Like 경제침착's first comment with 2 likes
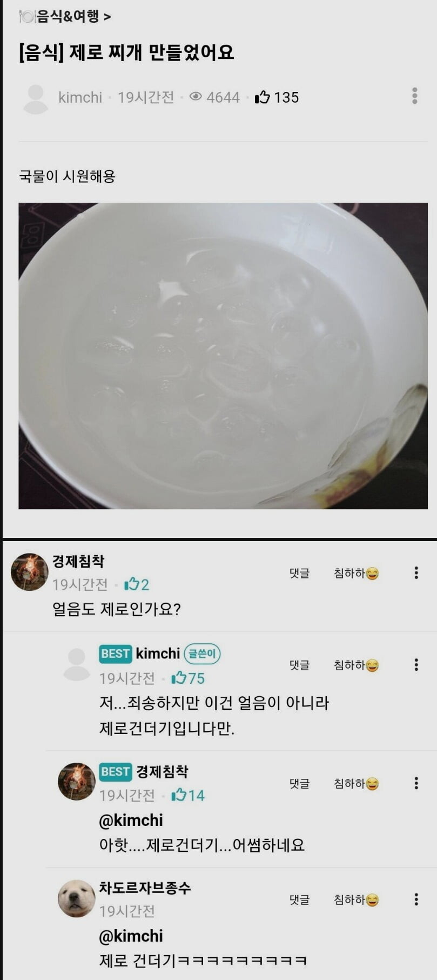The image size is (437, 980). (131, 584)
